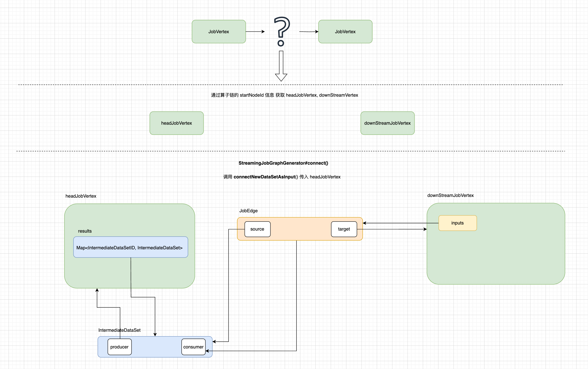
Task: Select the right JobVertex box at top
Action: (x=345, y=32)
